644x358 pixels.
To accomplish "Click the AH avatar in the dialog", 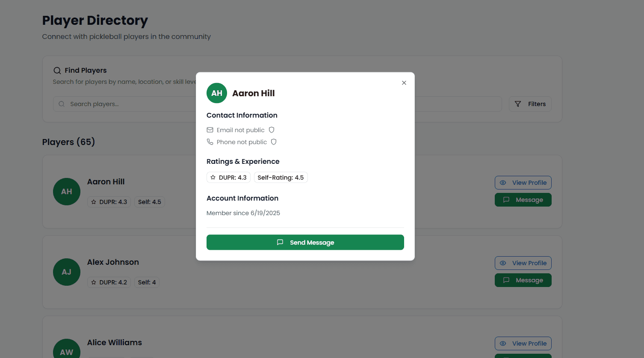I will click(x=217, y=93).
